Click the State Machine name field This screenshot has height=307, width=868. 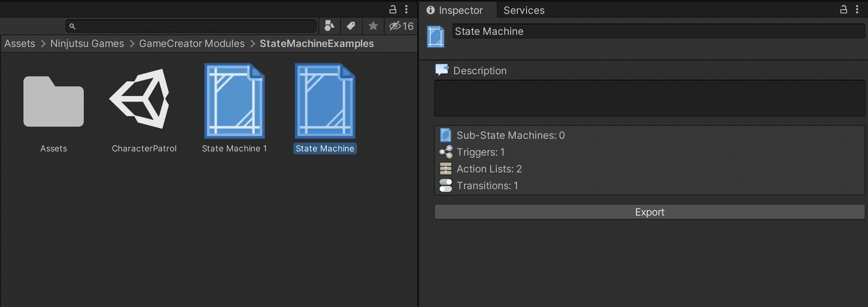(x=659, y=31)
